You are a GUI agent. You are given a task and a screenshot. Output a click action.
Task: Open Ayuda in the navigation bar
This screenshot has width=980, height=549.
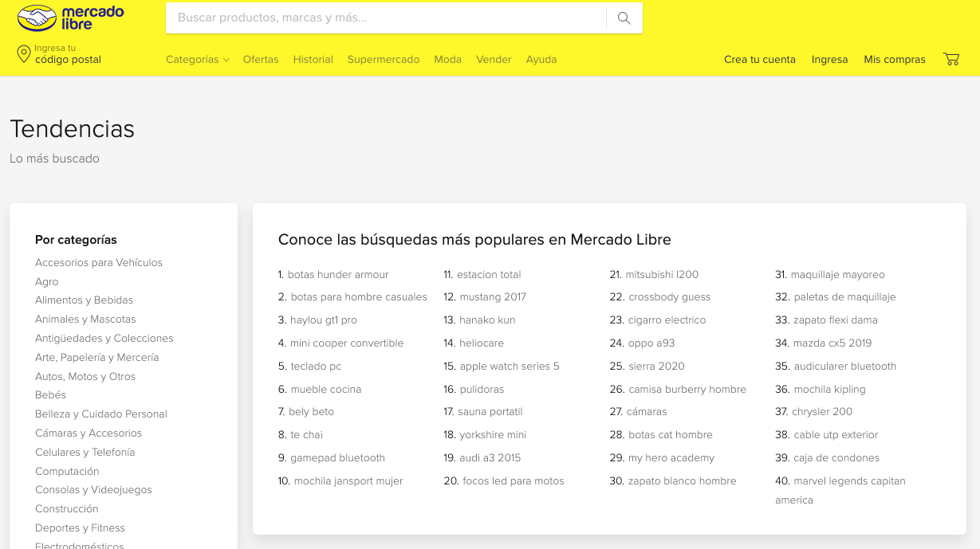pyautogui.click(x=541, y=60)
